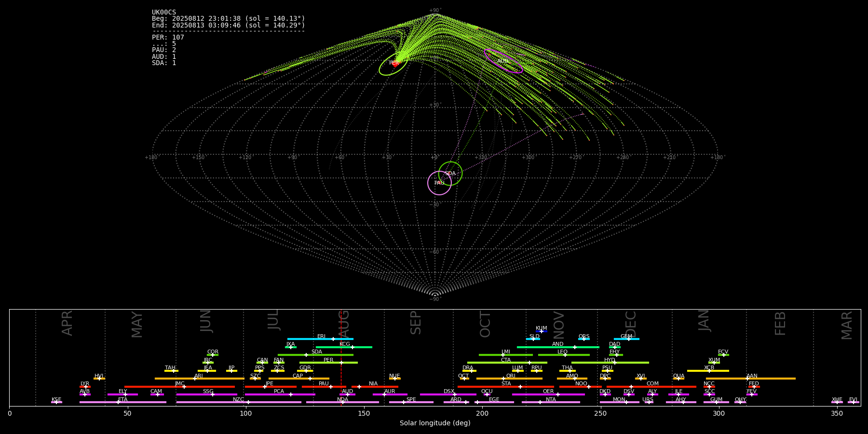
Task: Select the AAN shower bar
Action: pos(751,379)
